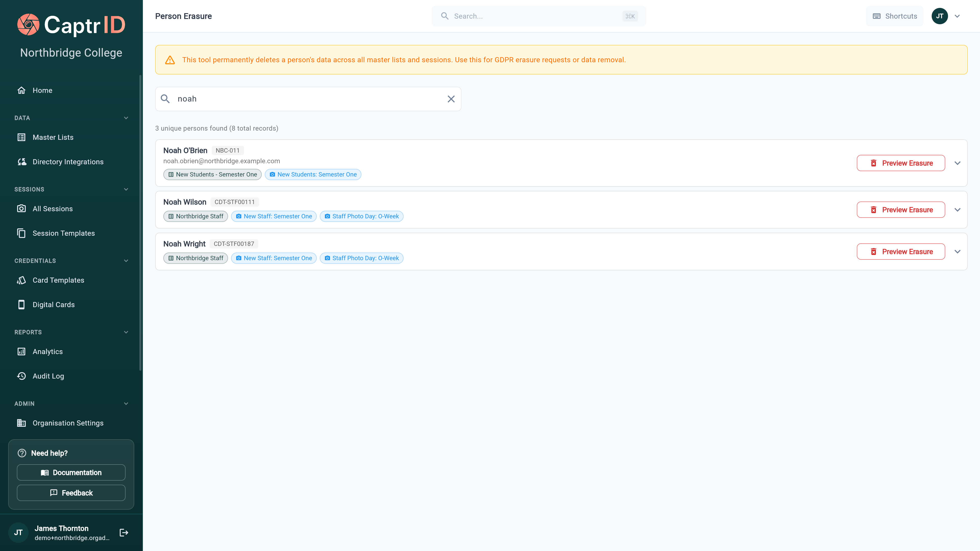980x551 pixels.
Task: Preview erasure for Noah O'Brien
Action: [901, 163]
